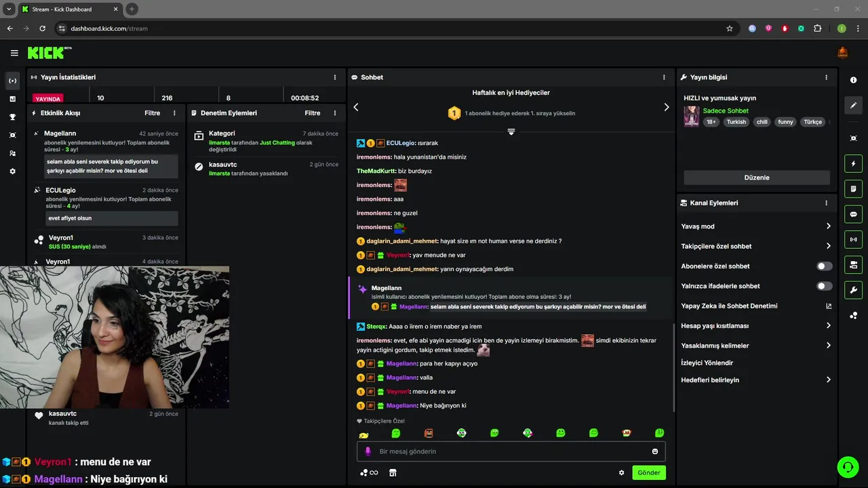The image size is (868, 488).
Task: Open channel points infinity icon
Action: [x=369, y=472]
